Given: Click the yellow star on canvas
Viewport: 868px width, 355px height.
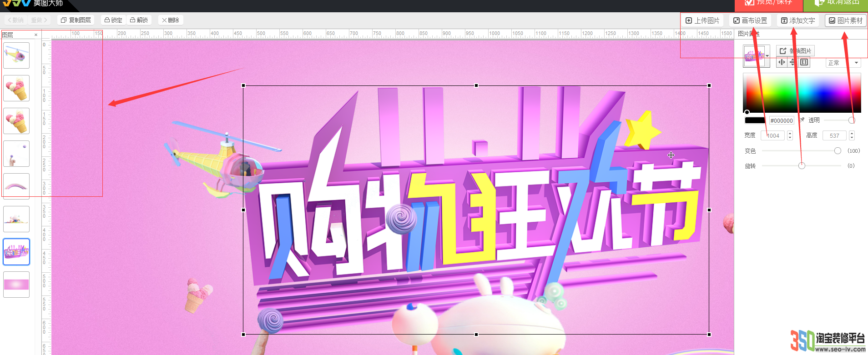Looking at the screenshot, I should click(x=643, y=130).
